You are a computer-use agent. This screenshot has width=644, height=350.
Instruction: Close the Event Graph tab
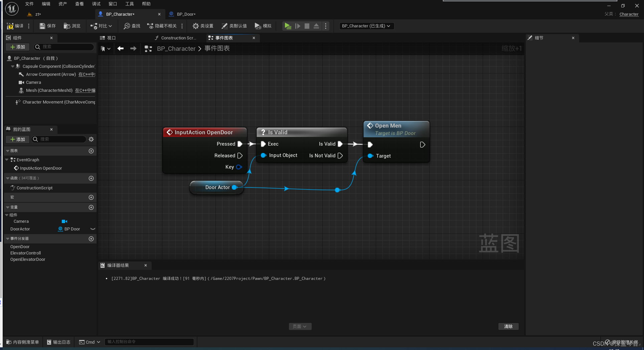(x=254, y=38)
